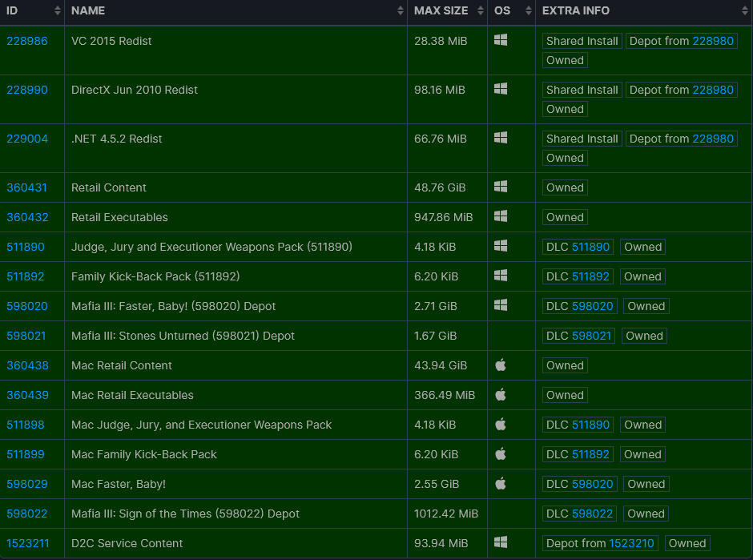Open 228980 depot link in DirectX row
This screenshot has width=753, height=560.
click(713, 90)
